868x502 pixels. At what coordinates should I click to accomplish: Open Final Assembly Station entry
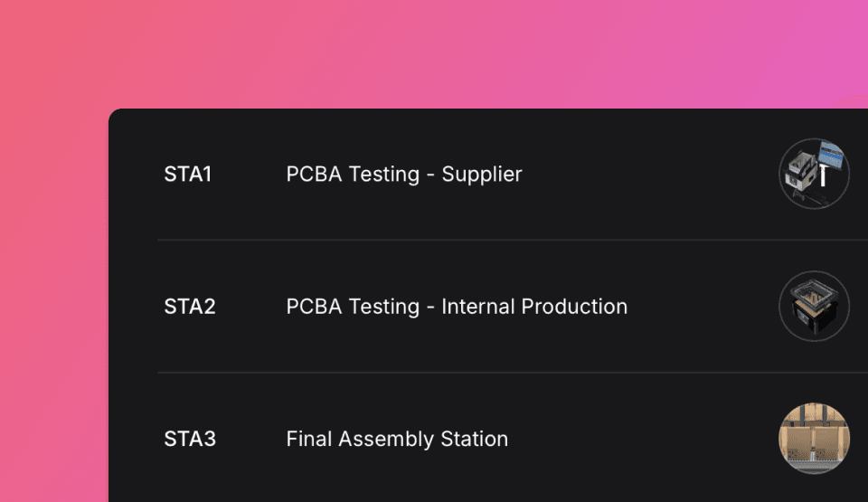397,440
